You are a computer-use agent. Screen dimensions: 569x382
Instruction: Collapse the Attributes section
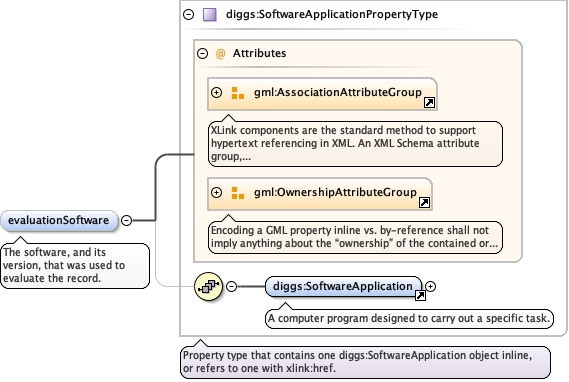pos(202,53)
